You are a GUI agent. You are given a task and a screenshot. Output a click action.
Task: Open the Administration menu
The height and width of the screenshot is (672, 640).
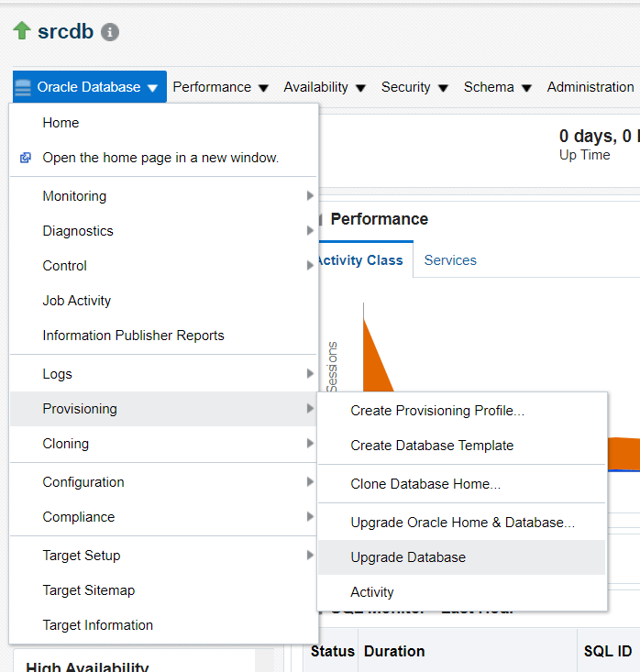point(590,87)
